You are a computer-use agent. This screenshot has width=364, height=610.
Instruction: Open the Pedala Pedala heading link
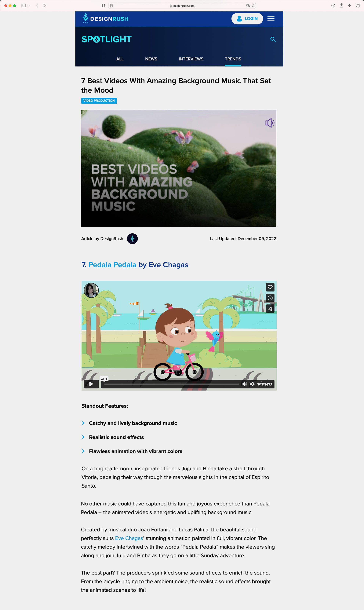(112, 265)
